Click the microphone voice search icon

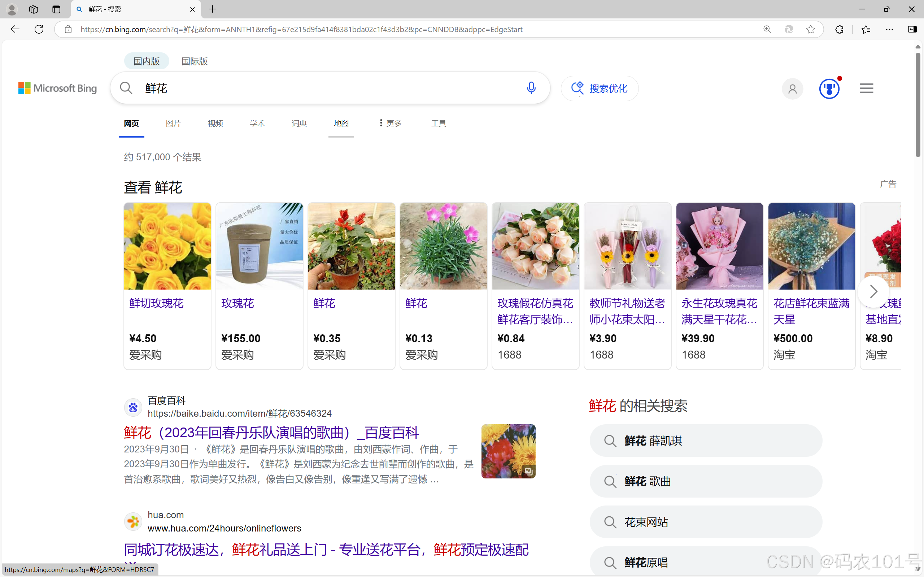point(531,88)
